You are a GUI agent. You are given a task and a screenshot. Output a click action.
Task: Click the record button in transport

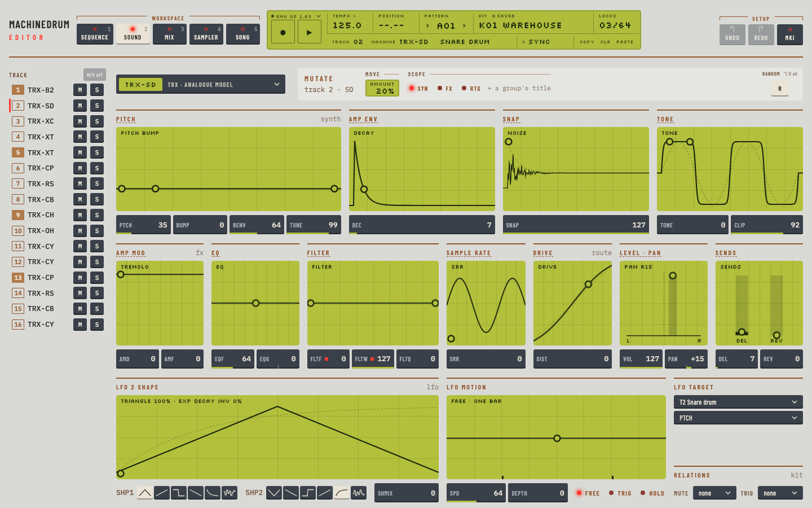(283, 32)
